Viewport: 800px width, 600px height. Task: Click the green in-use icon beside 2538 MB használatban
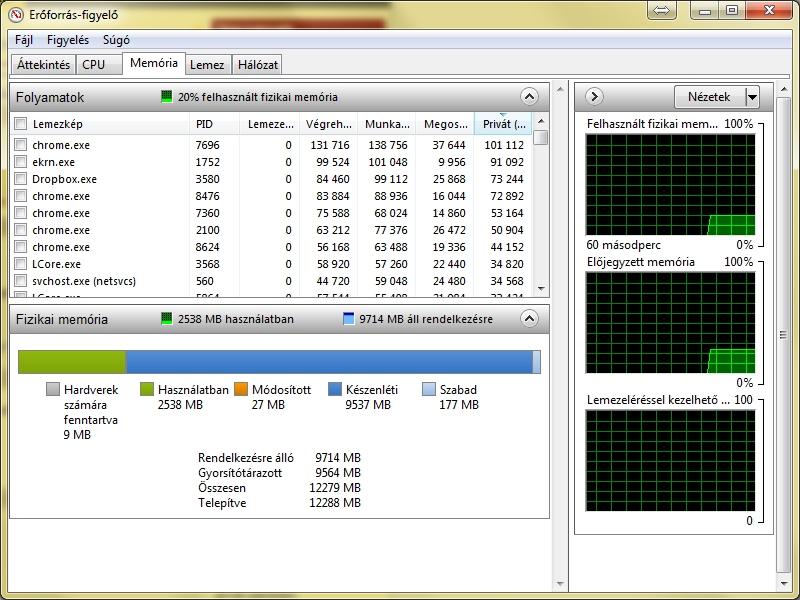[x=166, y=319]
